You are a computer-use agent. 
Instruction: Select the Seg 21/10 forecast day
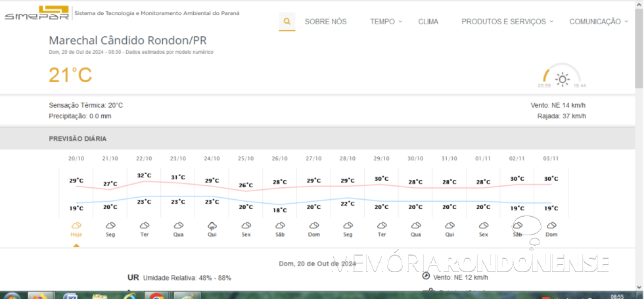point(110,229)
